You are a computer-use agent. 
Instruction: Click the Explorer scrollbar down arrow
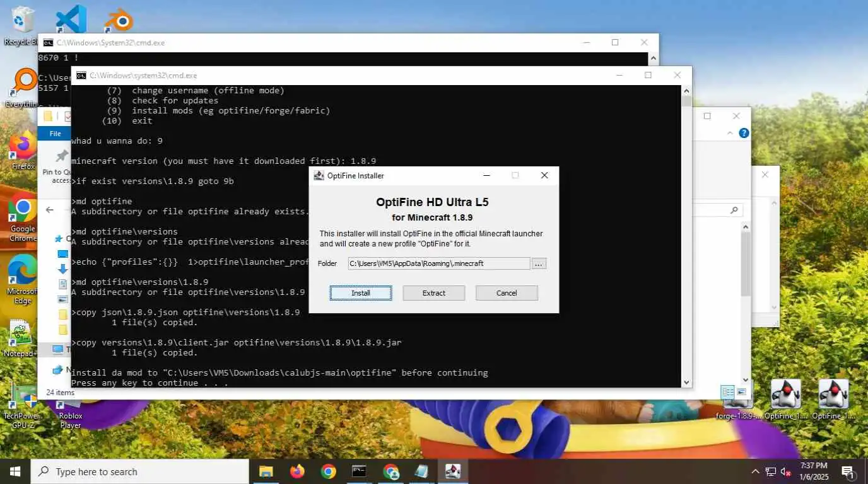[746, 380]
